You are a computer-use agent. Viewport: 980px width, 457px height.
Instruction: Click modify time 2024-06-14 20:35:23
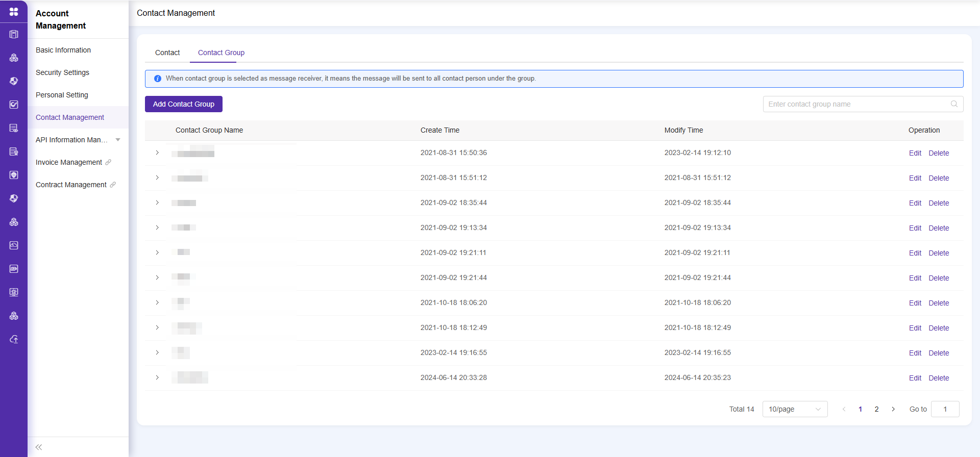click(x=697, y=377)
